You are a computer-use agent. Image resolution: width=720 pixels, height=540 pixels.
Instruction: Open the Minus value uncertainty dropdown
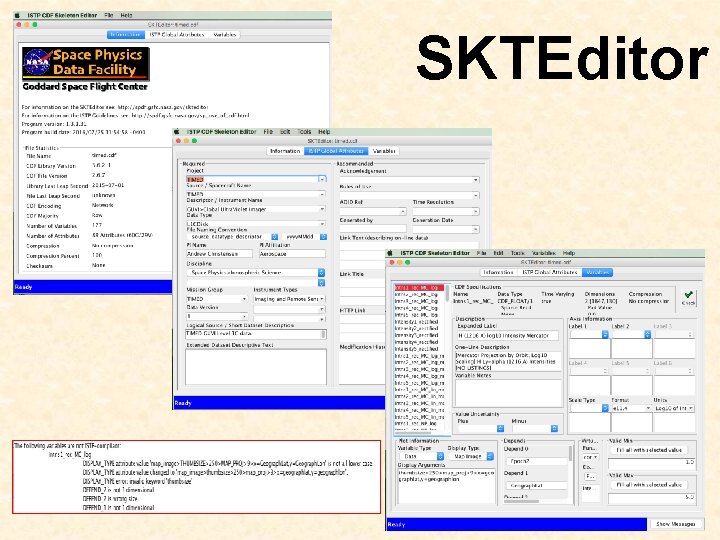click(x=534, y=428)
